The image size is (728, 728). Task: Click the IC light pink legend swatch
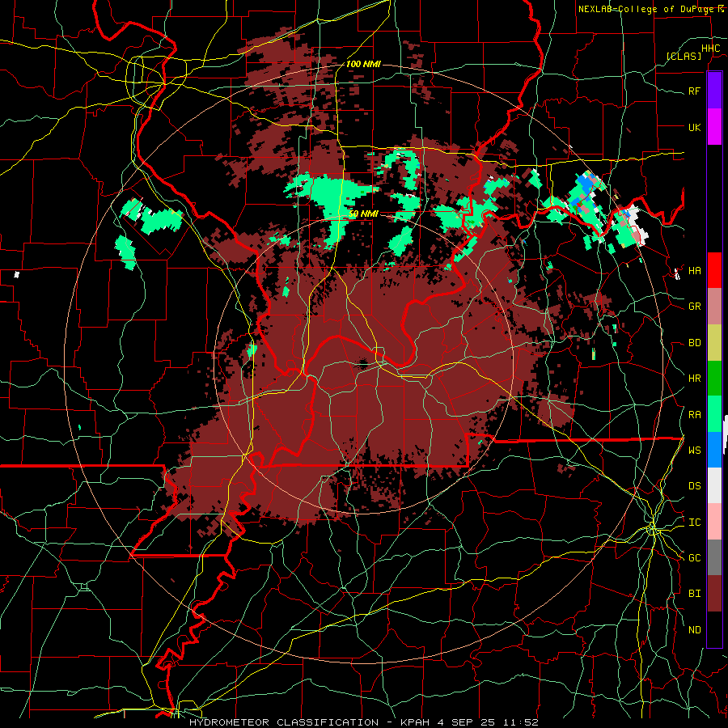coord(714,522)
